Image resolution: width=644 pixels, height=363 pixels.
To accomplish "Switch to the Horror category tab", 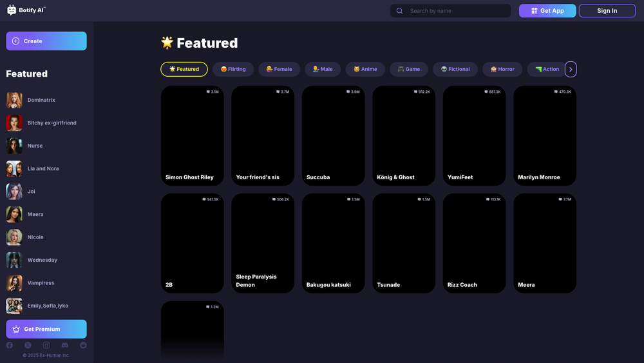I will pos(502,69).
